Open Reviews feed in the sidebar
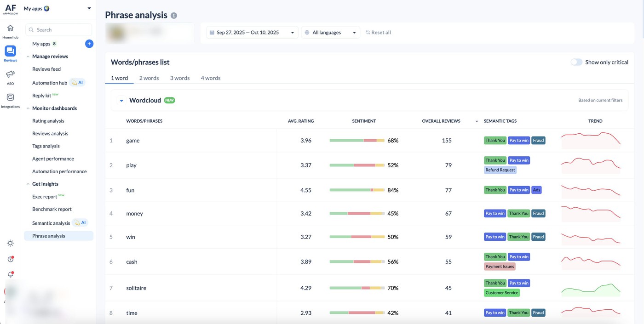 pyautogui.click(x=46, y=69)
